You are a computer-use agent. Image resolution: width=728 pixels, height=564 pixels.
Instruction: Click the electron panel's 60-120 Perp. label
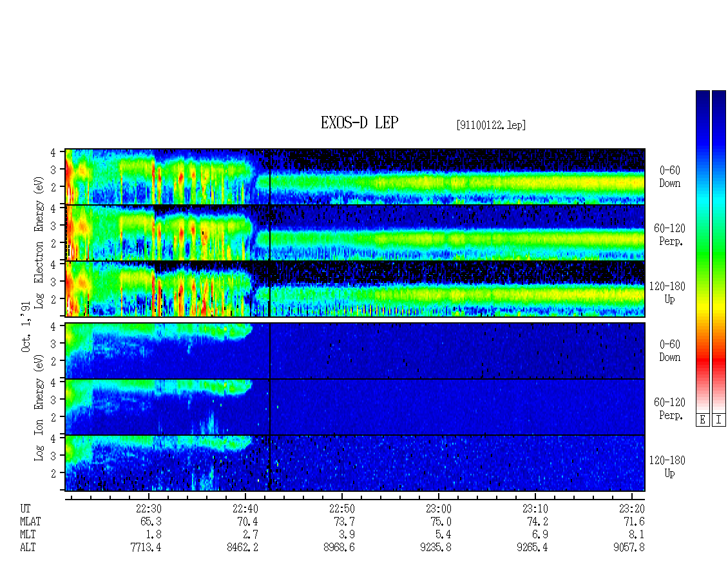669,235
